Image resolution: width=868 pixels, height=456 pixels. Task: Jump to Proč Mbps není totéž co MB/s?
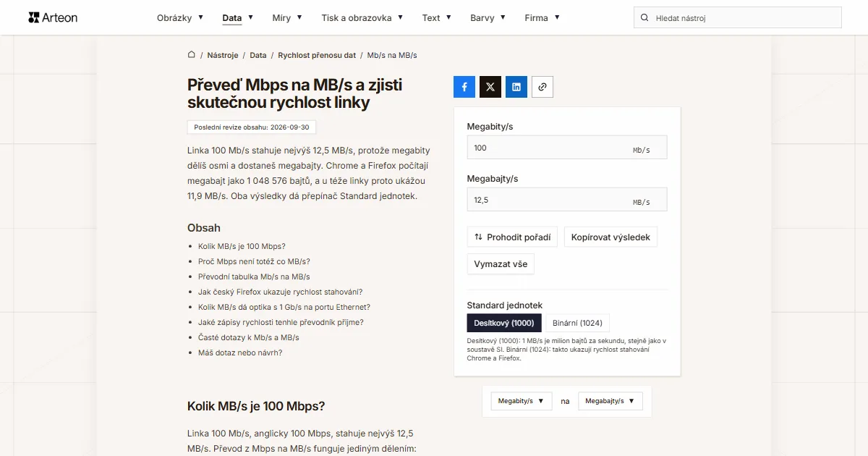[x=254, y=261]
